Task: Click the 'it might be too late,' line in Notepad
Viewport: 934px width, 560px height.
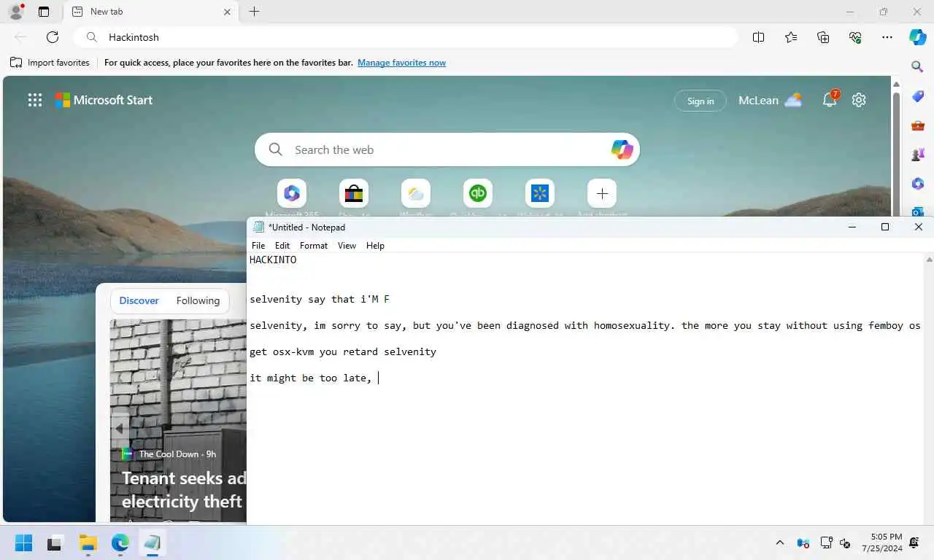Action: (x=311, y=378)
